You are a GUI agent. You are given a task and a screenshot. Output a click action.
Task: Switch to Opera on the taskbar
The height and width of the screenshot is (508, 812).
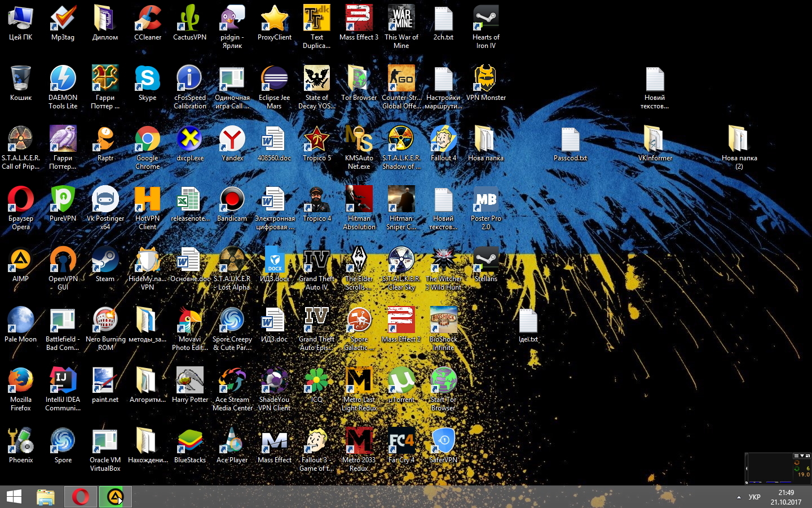81,497
